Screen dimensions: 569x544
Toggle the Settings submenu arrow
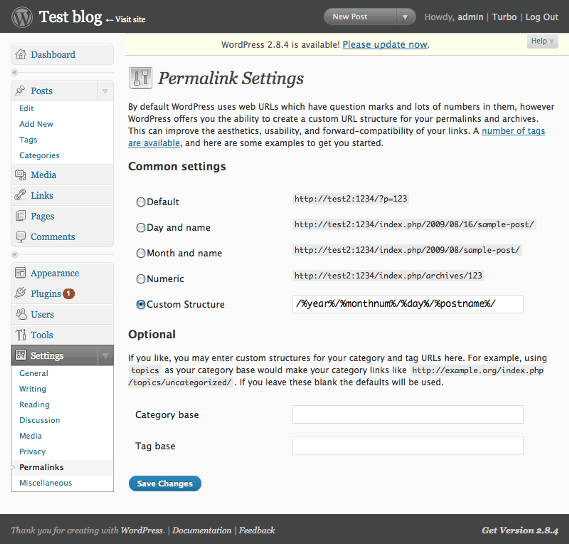(x=105, y=356)
